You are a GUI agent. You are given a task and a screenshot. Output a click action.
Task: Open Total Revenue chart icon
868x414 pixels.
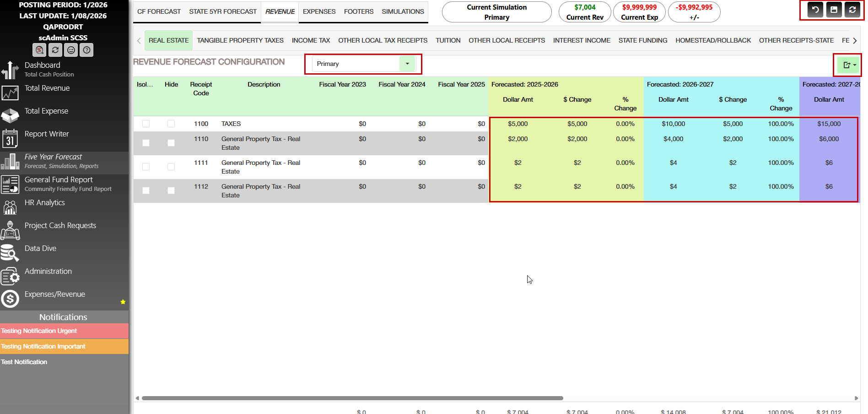click(10, 93)
